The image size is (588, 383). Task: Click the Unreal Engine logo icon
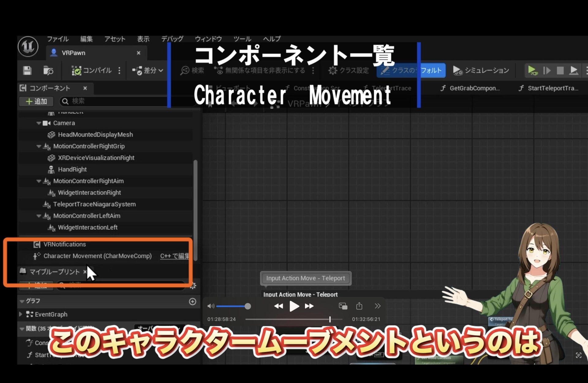point(28,47)
